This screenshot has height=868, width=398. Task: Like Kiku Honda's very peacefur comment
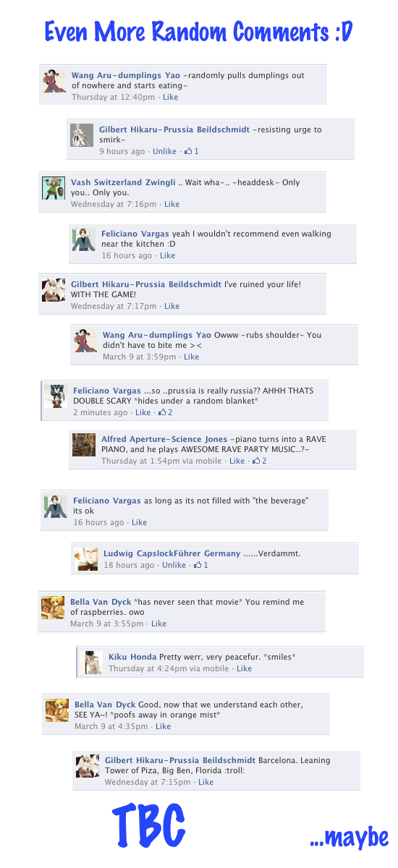tap(244, 668)
